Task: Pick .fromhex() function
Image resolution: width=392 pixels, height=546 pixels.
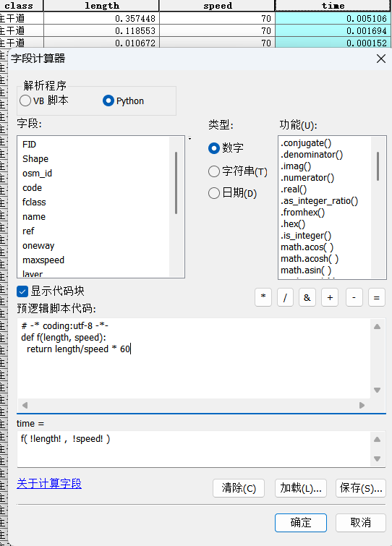Action: click(302, 213)
